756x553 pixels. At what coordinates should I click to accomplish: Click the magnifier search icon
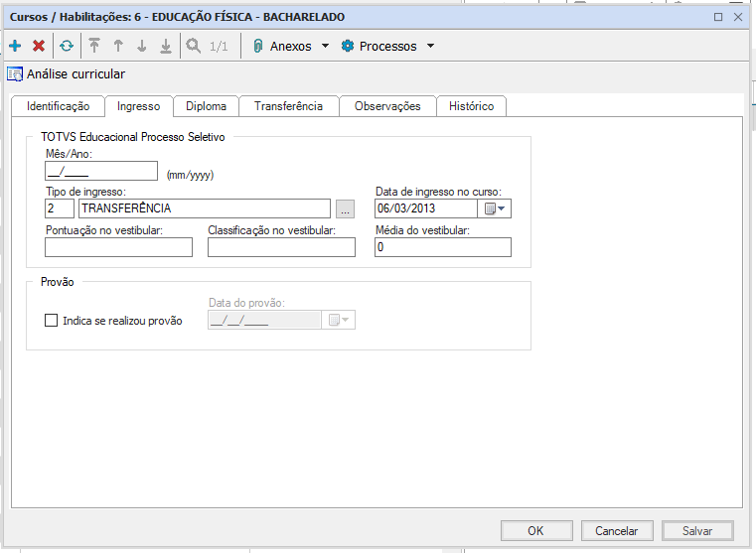pyautogui.click(x=194, y=46)
